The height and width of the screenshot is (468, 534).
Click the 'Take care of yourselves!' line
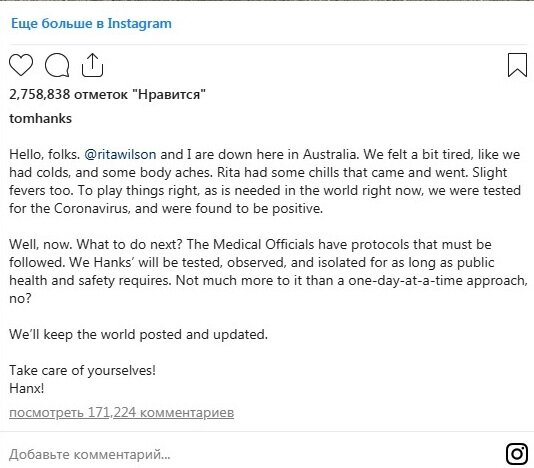(82, 371)
